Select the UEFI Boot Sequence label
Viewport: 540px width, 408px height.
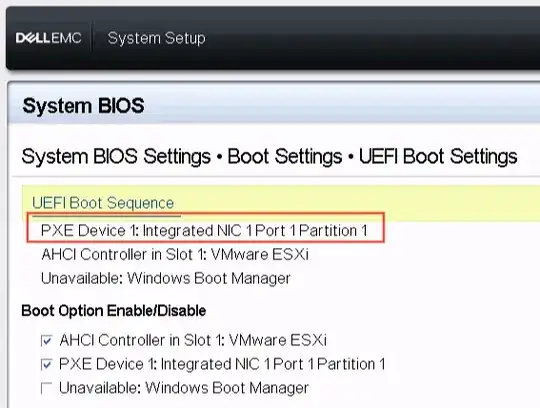pos(103,203)
